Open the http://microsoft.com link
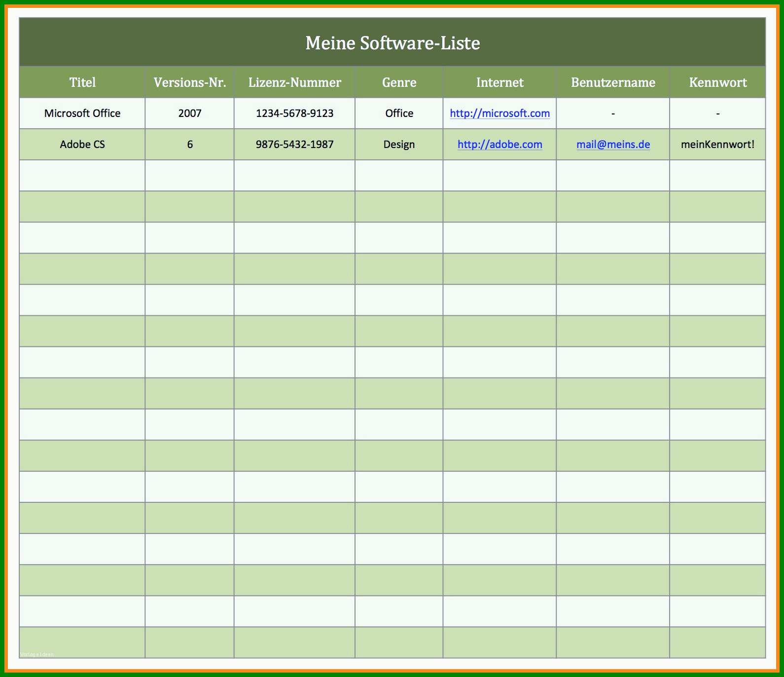 pyautogui.click(x=499, y=113)
